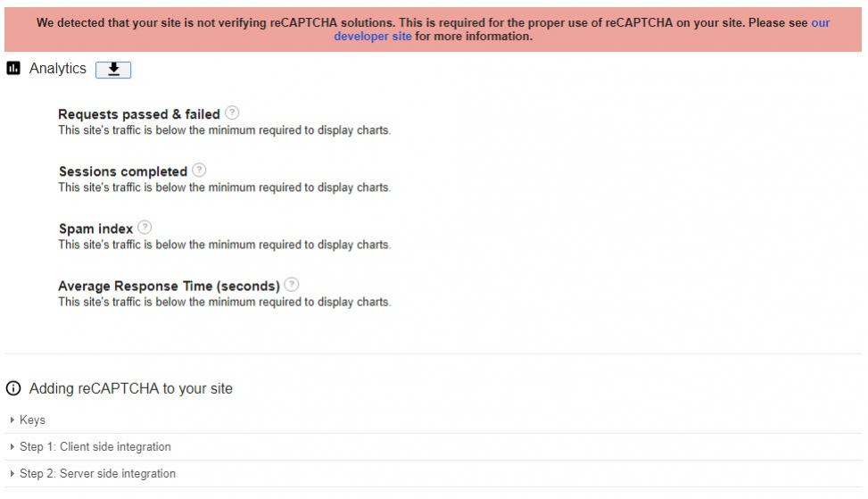Click 'Requests passed & failed' heading
Image resolution: width=868 pixels, height=499 pixels.
point(139,114)
